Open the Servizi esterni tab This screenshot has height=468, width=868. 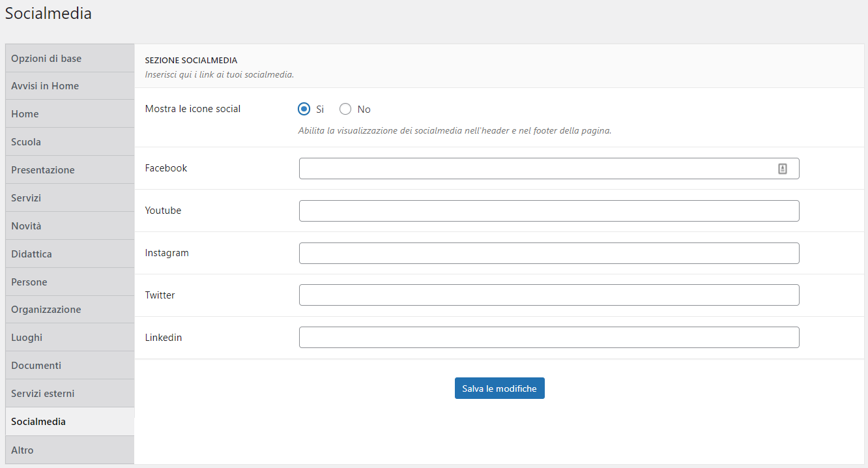tap(70, 394)
